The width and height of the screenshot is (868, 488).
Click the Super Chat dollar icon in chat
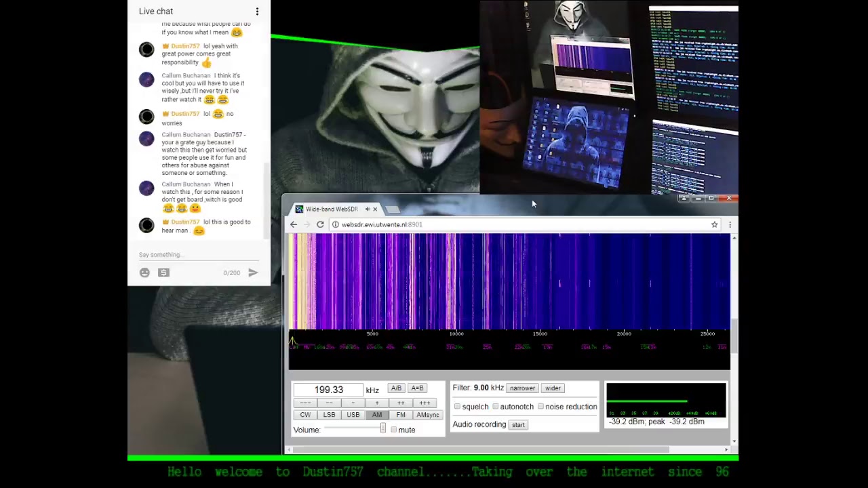[x=163, y=272]
